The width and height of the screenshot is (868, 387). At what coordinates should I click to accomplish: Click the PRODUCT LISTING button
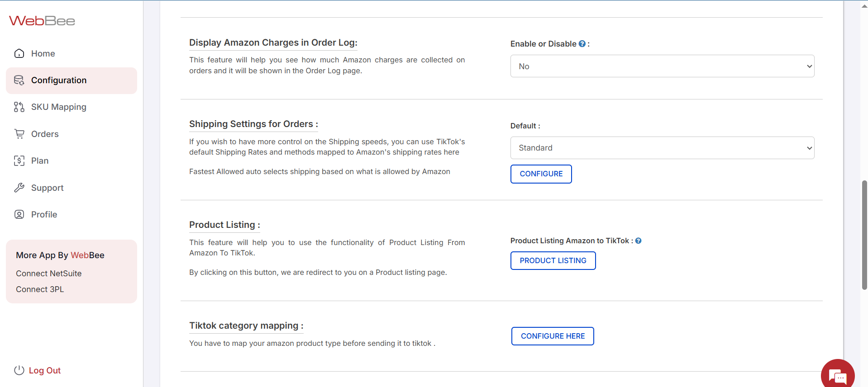click(553, 261)
